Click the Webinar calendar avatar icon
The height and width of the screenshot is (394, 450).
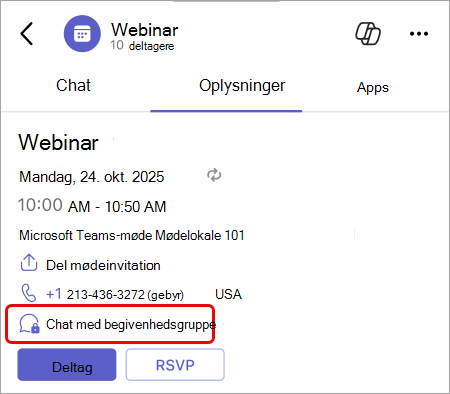point(82,34)
